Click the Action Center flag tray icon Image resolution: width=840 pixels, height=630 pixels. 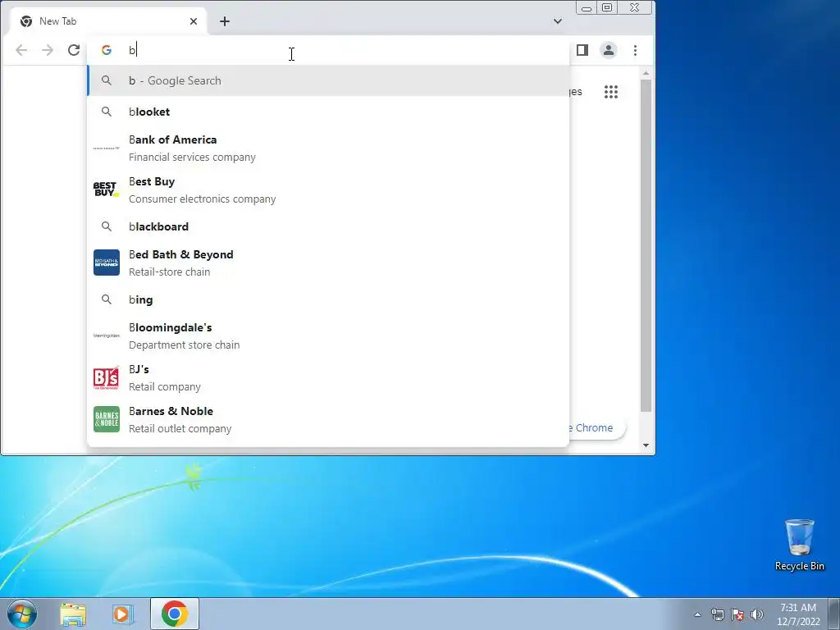point(737,614)
